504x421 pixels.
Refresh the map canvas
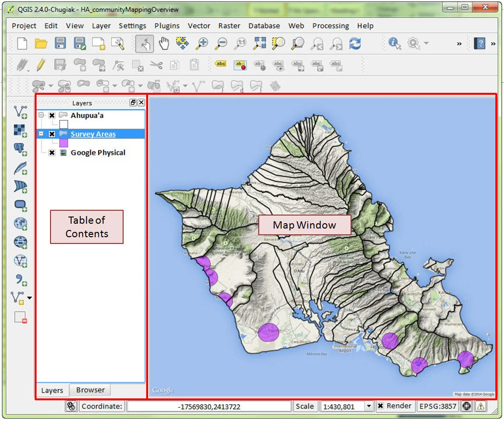(355, 43)
